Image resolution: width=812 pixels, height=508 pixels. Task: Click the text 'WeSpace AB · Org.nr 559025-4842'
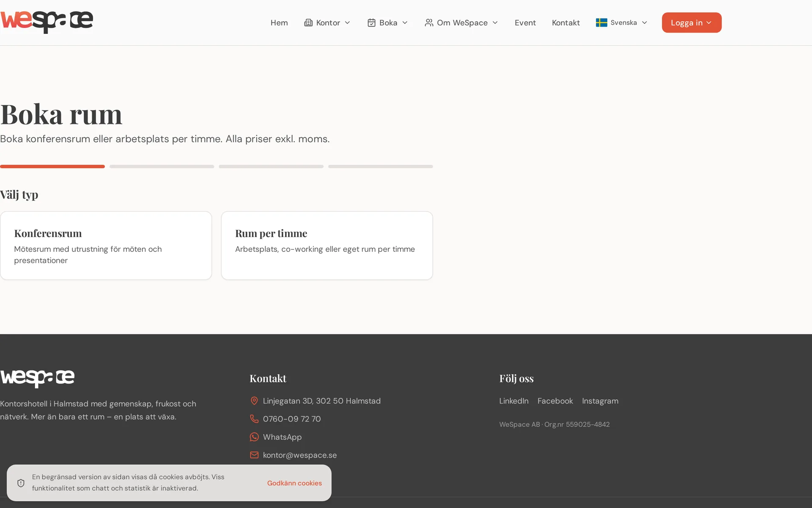point(554,424)
